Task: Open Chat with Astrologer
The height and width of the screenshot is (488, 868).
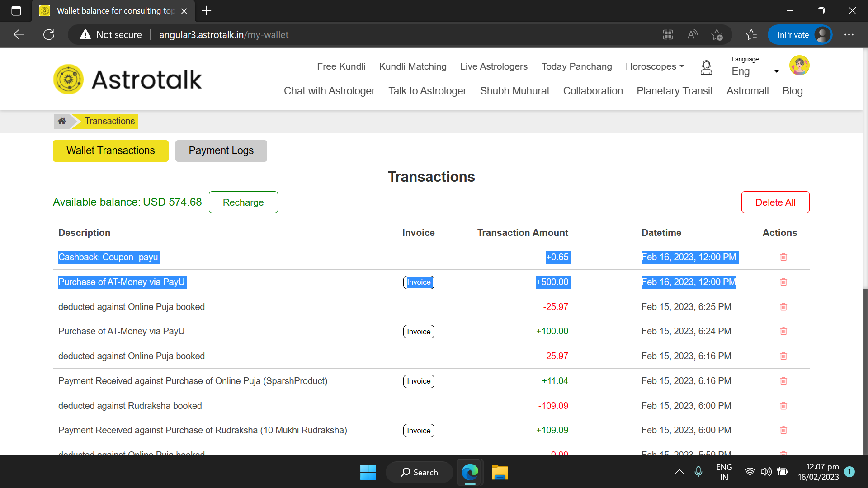Action: (329, 91)
